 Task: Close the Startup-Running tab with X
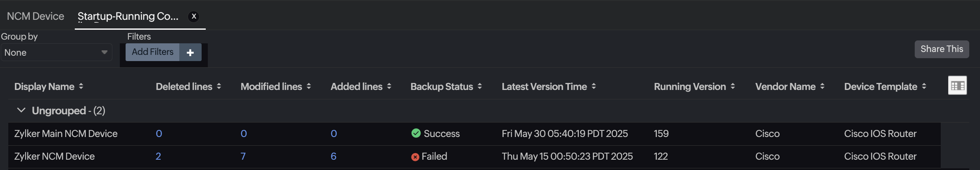coord(194,17)
